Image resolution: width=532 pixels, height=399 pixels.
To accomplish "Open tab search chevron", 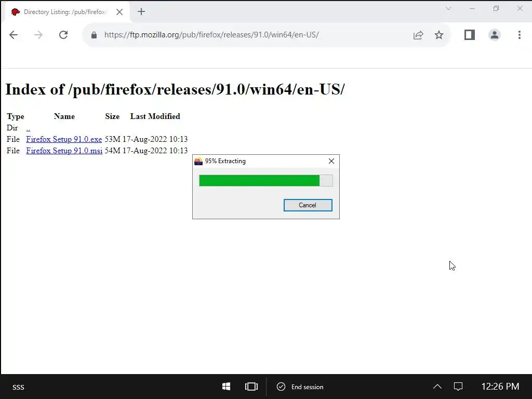I will point(448,8).
